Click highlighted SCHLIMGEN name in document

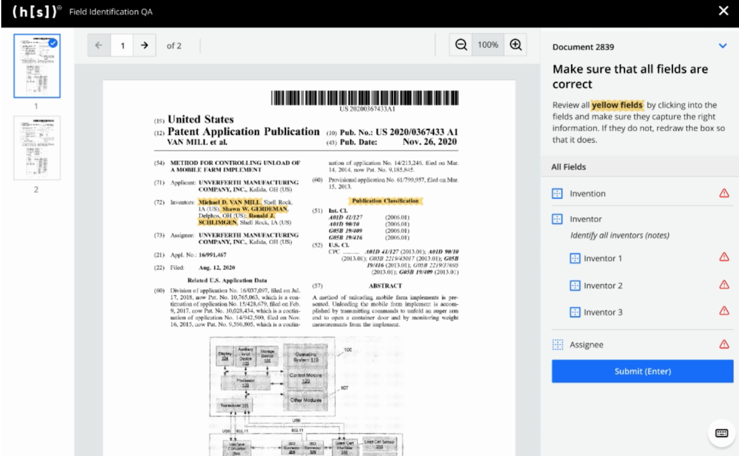coord(218,222)
